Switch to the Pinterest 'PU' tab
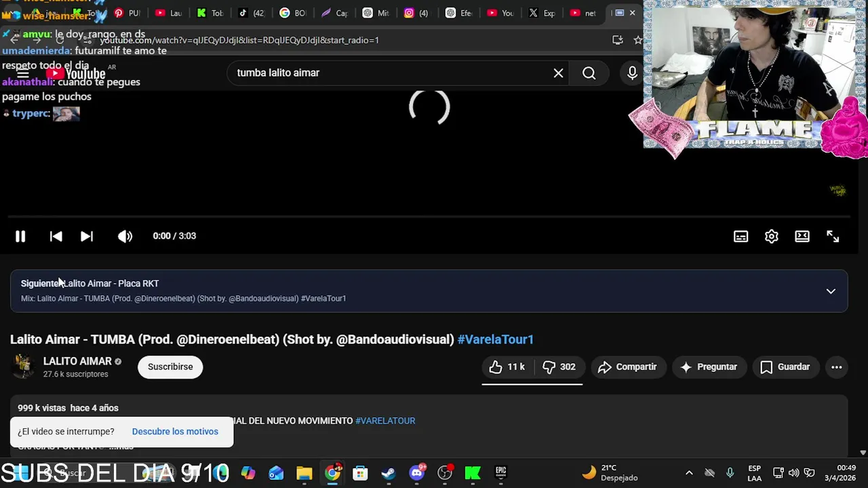Image resolution: width=868 pixels, height=488 pixels. pos(127,13)
